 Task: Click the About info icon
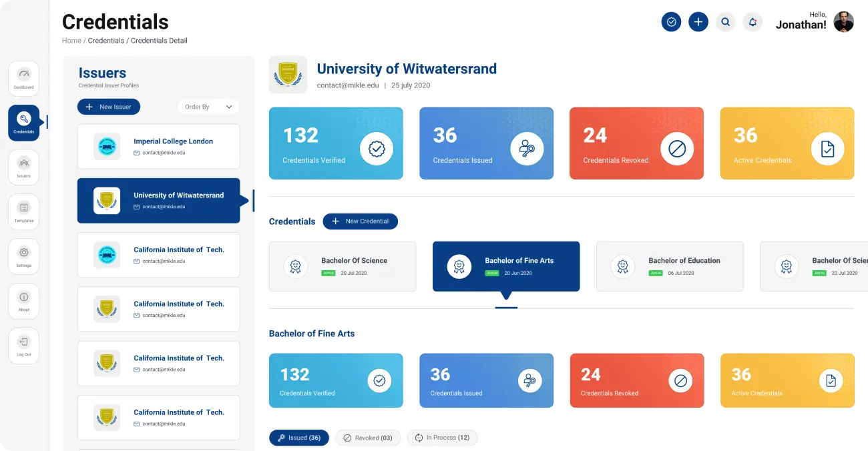click(x=24, y=301)
